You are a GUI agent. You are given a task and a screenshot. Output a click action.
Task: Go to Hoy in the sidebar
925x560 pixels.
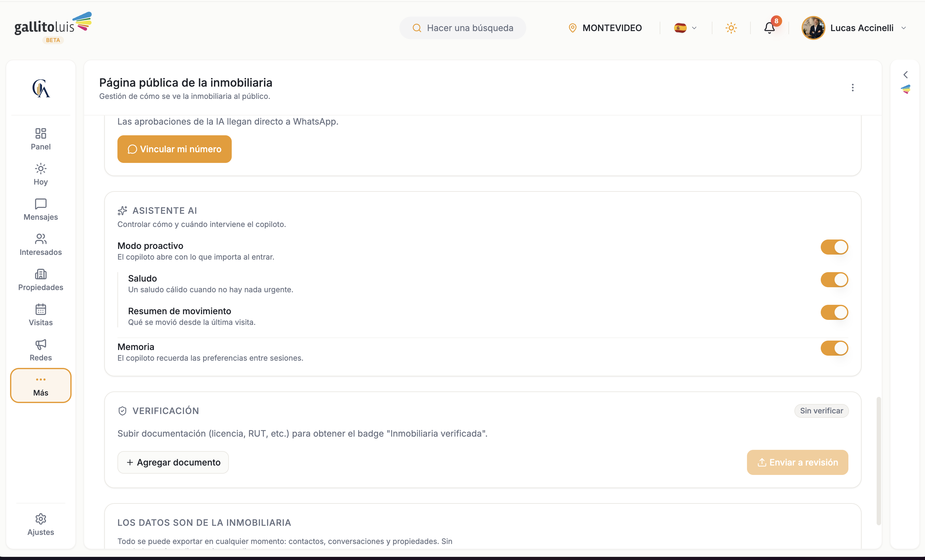pyautogui.click(x=41, y=174)
